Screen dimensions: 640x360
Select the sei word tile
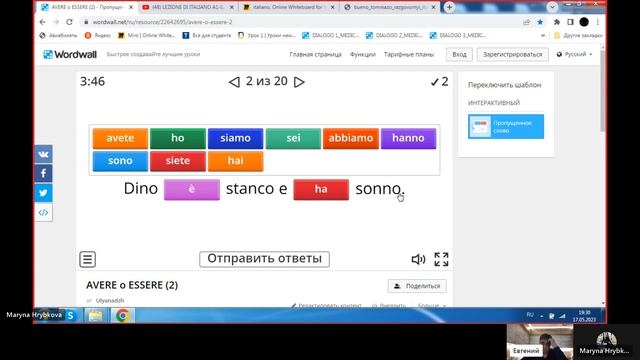[x=293, y=138]
